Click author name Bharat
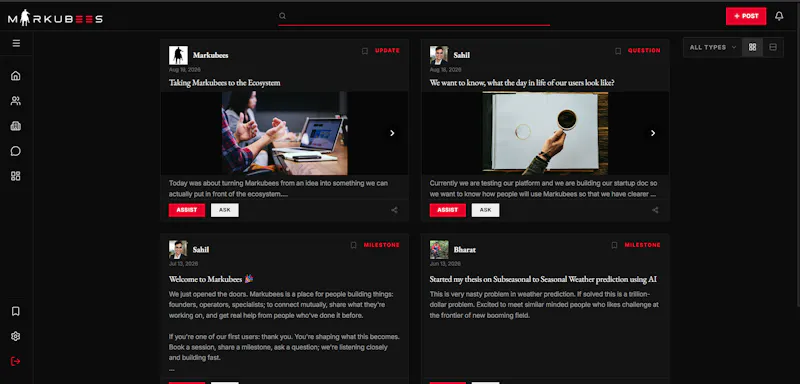Image resolution: width=800 pixels, height=384 pixels. pos(465,249)
